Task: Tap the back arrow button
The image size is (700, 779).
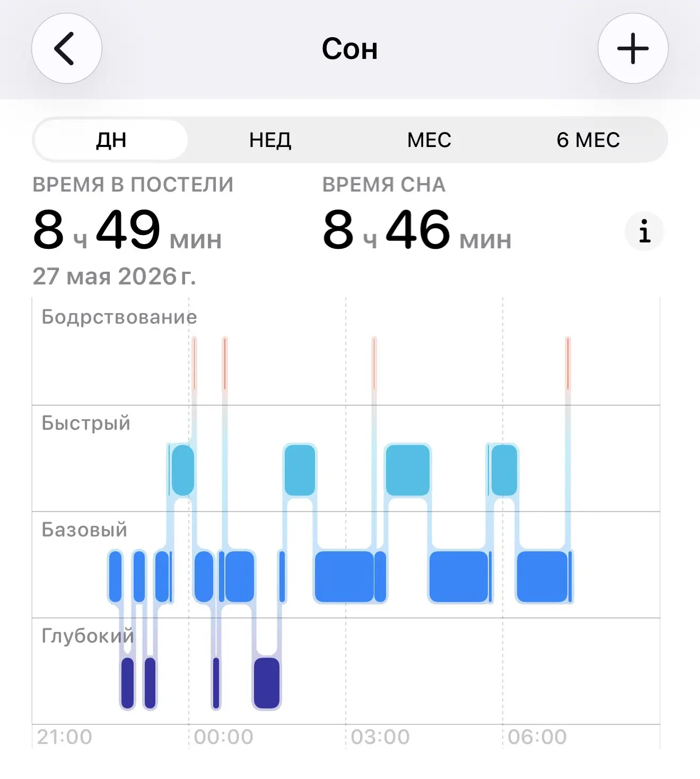Action: (67, 48)
